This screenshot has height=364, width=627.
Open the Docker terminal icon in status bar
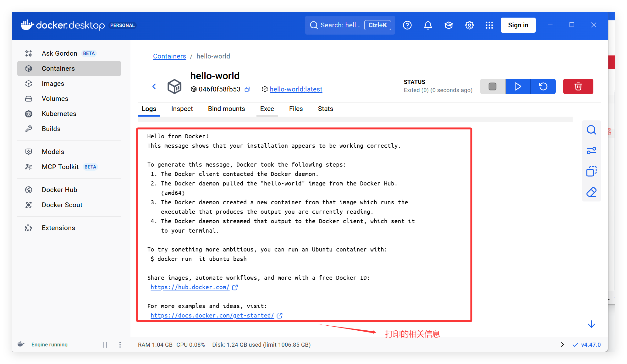(564, 345)
